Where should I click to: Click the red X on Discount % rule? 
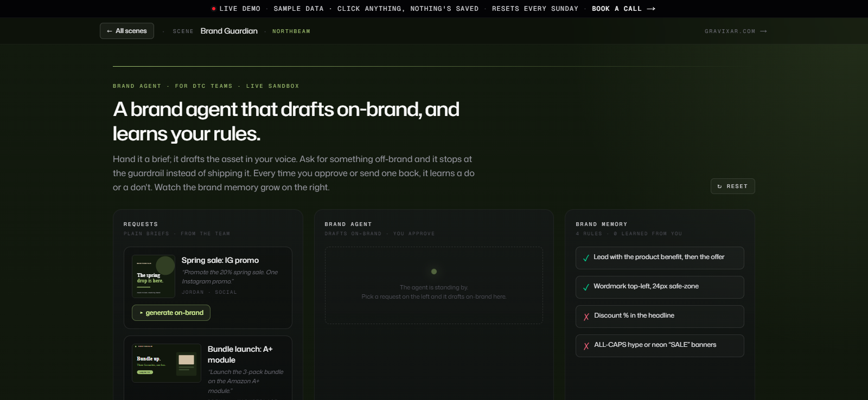(586, 317)
